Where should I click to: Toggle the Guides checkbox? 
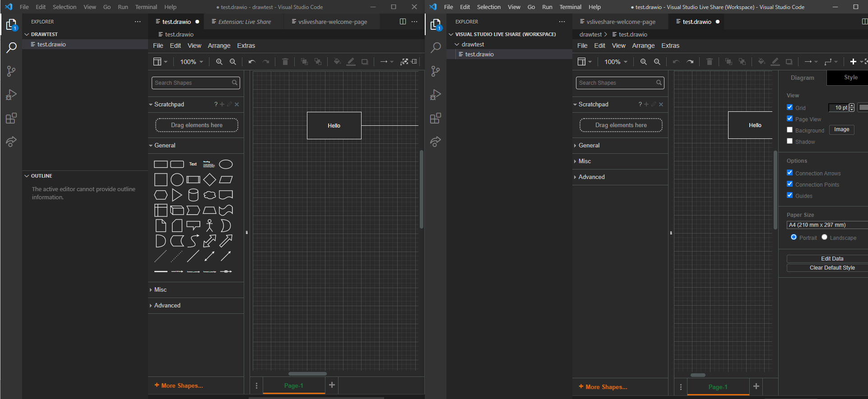(x=790, y=195)
